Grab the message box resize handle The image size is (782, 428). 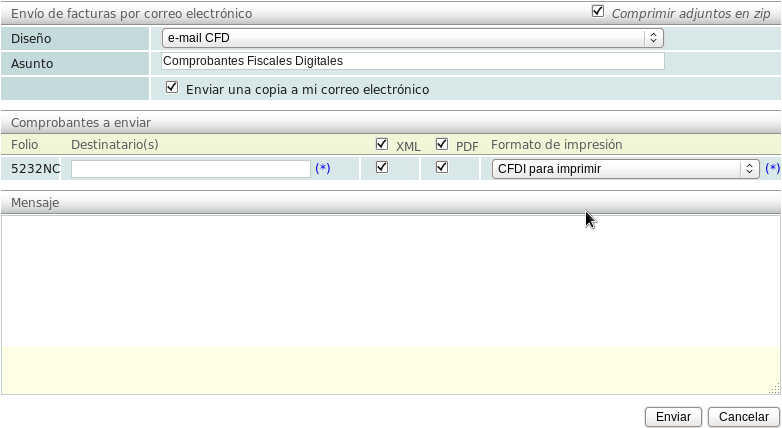tap(774, 388)
